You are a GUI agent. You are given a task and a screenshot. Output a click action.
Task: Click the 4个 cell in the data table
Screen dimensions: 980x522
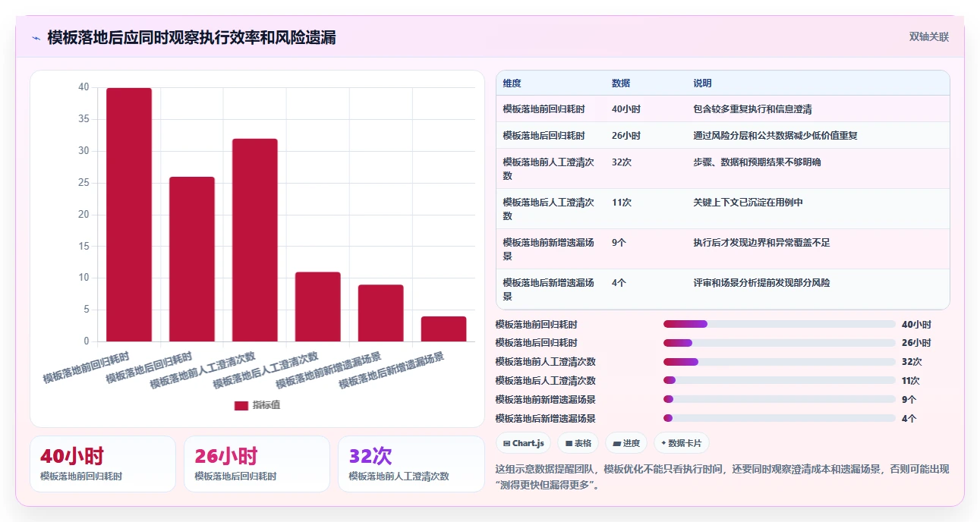(619, 283)
